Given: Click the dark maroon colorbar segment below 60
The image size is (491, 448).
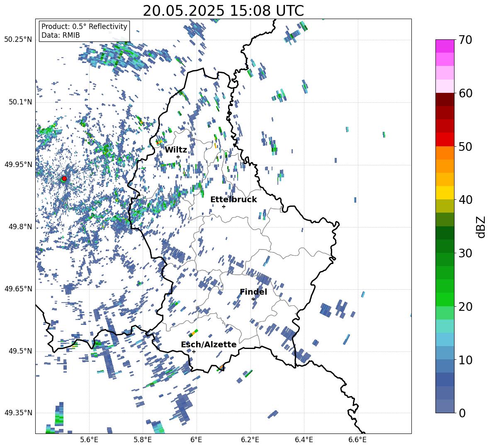Looking at the screenshot, I should [x=445, y=99].
